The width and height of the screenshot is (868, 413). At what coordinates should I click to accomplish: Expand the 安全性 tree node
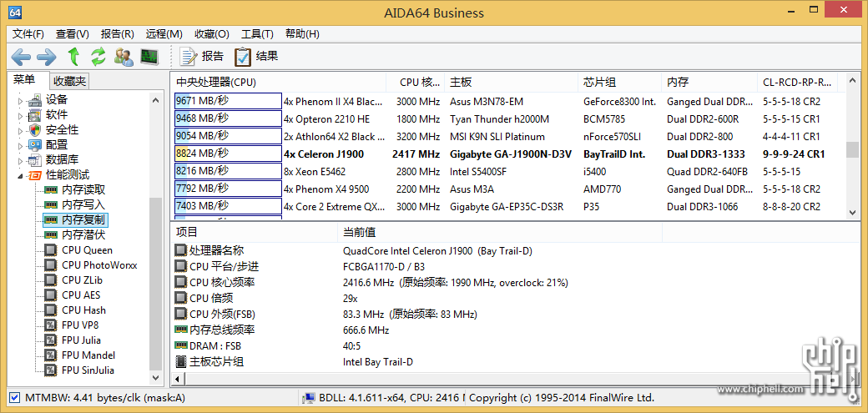(x=21, y=131)
